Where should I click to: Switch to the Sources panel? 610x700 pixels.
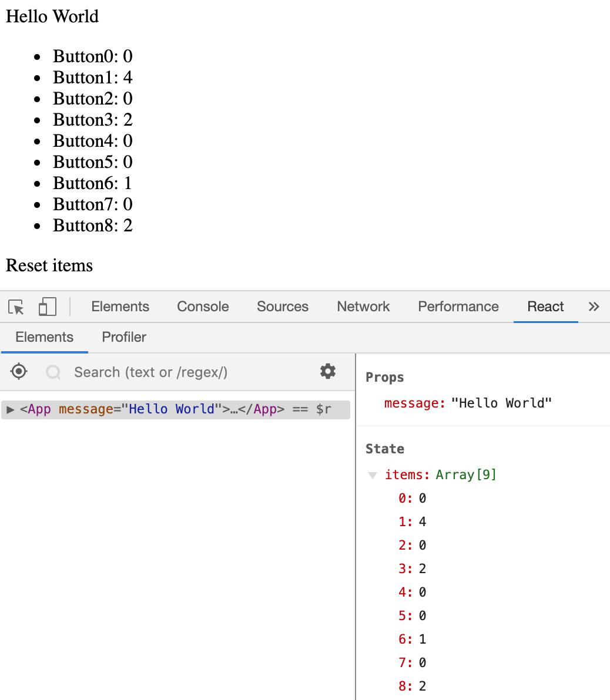(282, 306)
